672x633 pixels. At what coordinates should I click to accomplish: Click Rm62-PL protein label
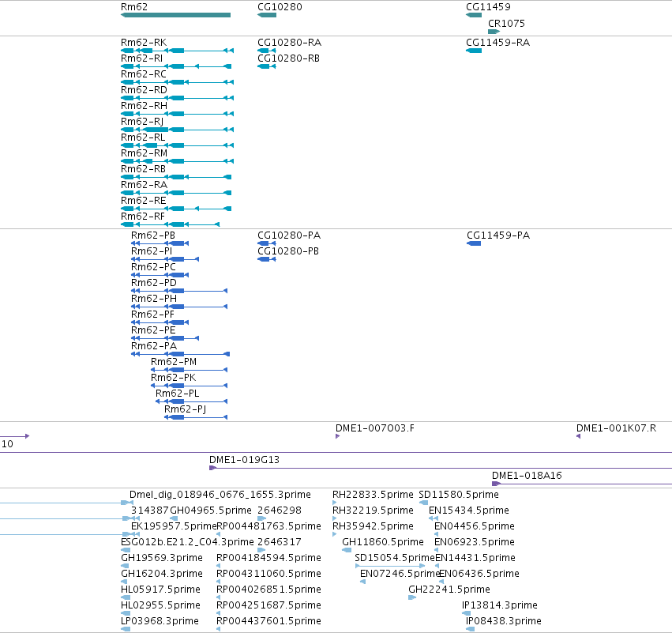(x=177, y=394)
